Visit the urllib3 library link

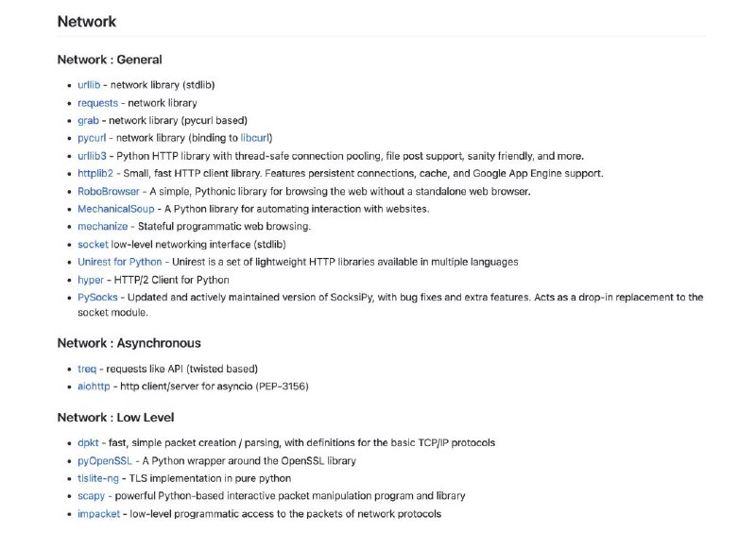coord(93,156)
